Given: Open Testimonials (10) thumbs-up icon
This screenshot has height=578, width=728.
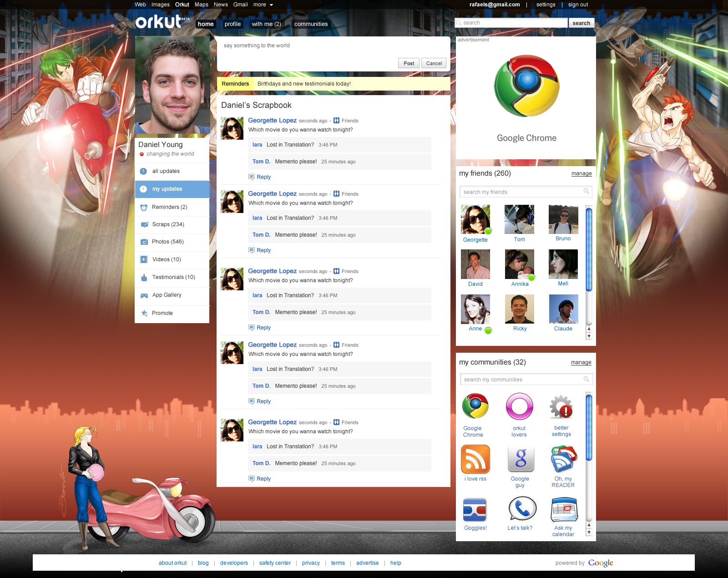Looking at the screenshot, I should pyautogui.click(x=144, y=277).
